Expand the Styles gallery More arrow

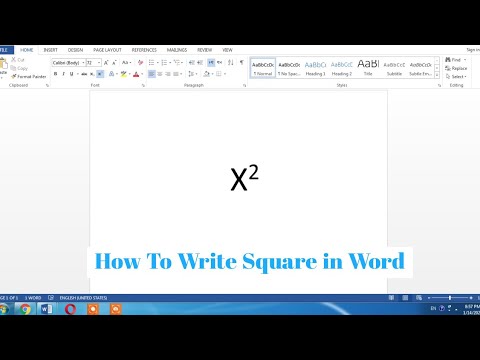[437, 75]
